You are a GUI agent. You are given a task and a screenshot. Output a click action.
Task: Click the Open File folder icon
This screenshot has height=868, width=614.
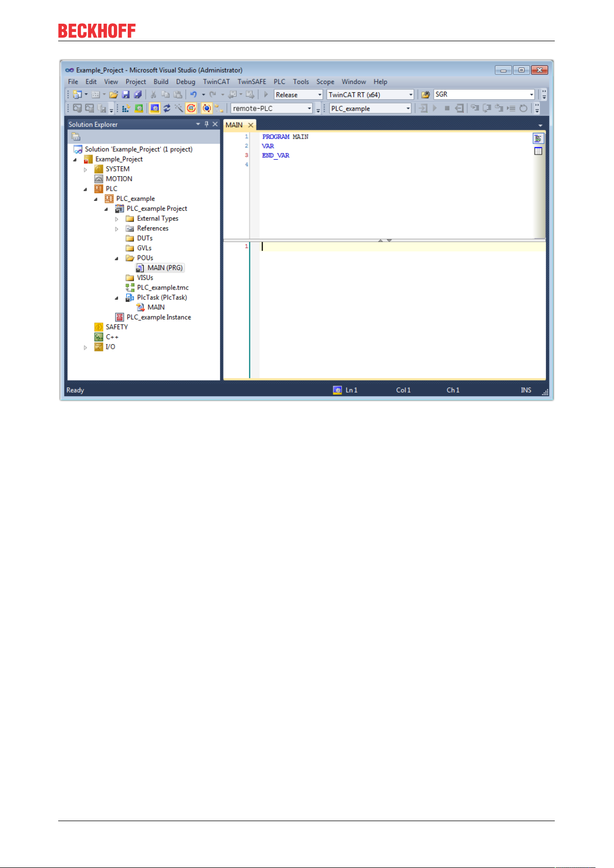113,95
